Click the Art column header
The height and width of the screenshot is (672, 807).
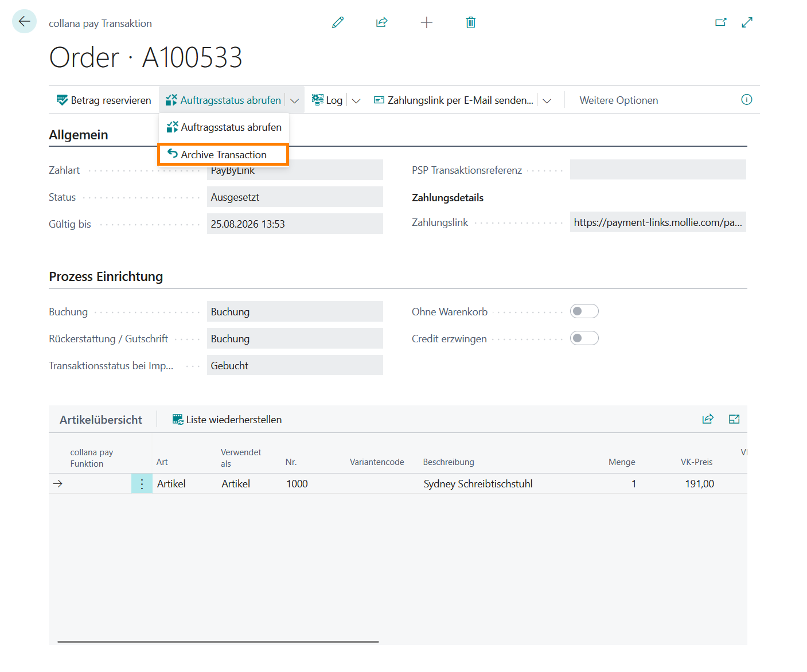tap(162, 462)
